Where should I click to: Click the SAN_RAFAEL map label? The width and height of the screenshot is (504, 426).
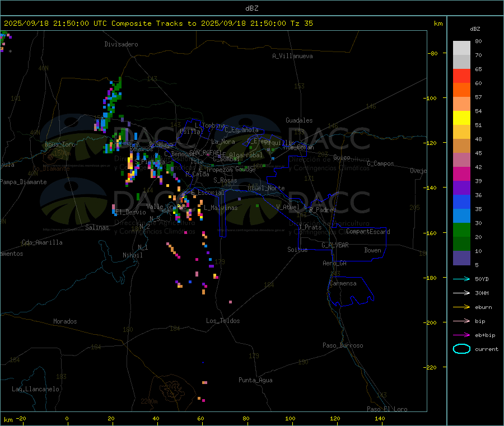pos(206,152)
